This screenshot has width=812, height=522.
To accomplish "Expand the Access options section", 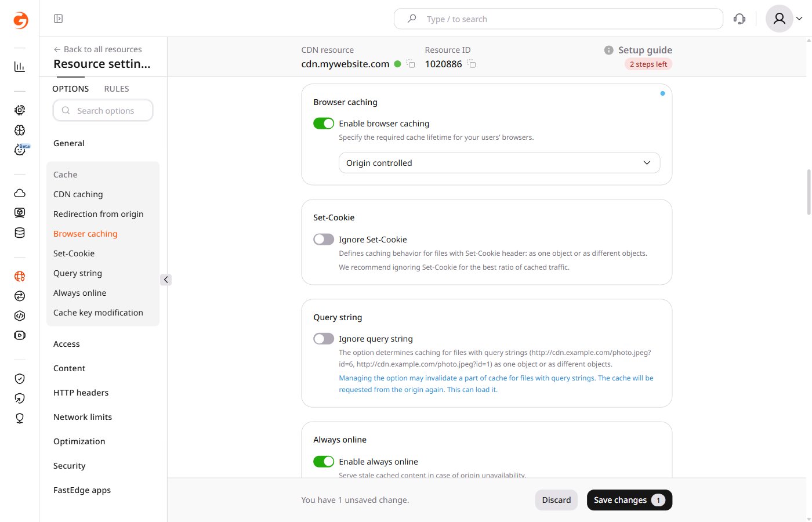I will pos(67,344).
